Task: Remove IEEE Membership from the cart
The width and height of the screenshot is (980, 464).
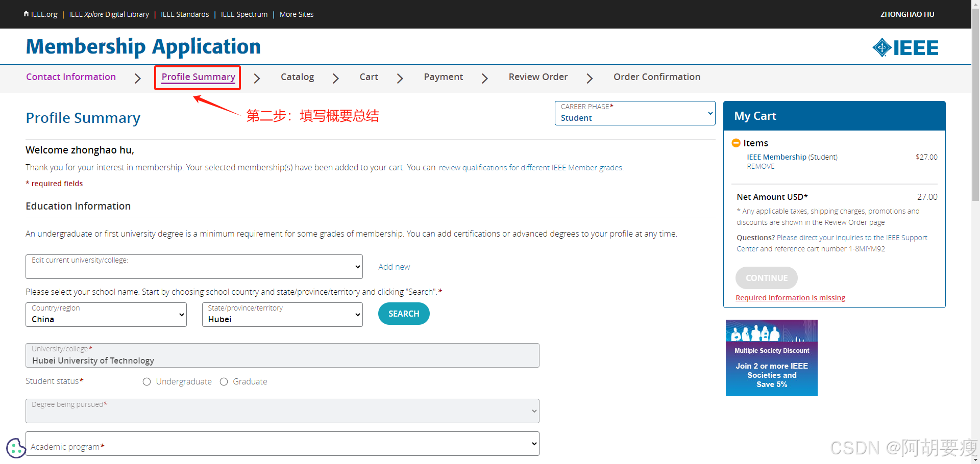Action: pos(761,166)
